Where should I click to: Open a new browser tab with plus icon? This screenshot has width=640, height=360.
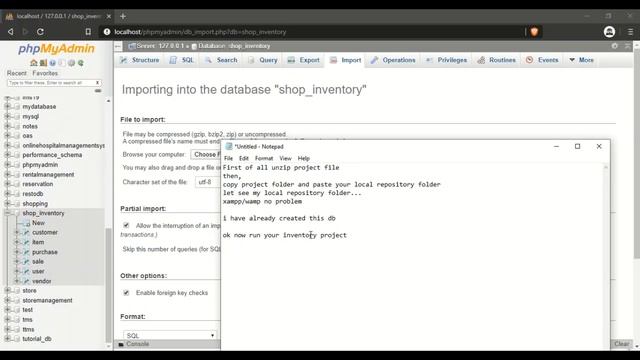(123, 16)
